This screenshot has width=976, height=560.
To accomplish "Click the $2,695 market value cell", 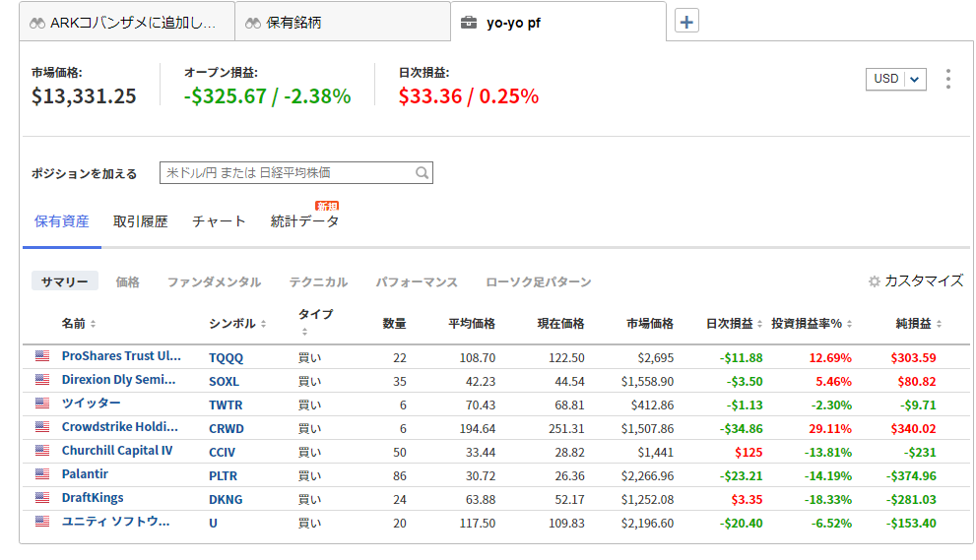I will [656, 358].
